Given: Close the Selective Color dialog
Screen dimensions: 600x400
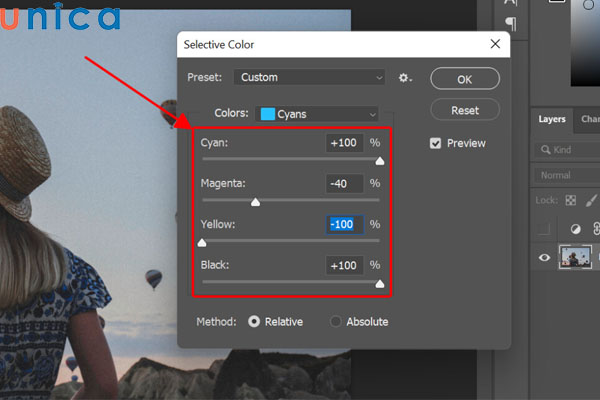Looking at the screenshot, I should point(495,44).
